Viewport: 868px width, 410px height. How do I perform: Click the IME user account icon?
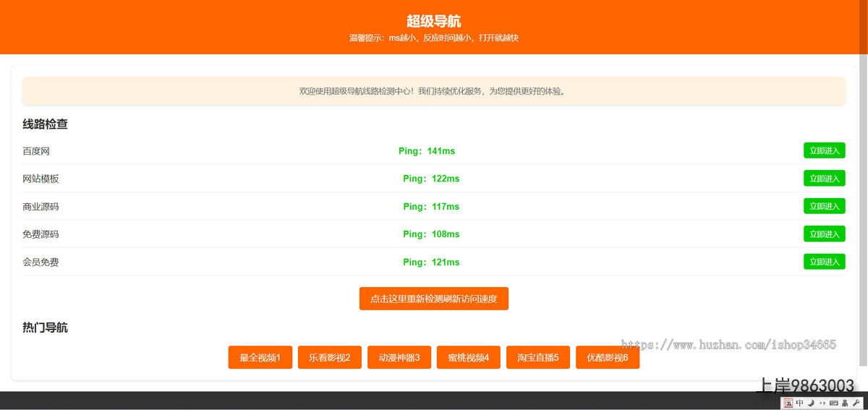(844, 403)
